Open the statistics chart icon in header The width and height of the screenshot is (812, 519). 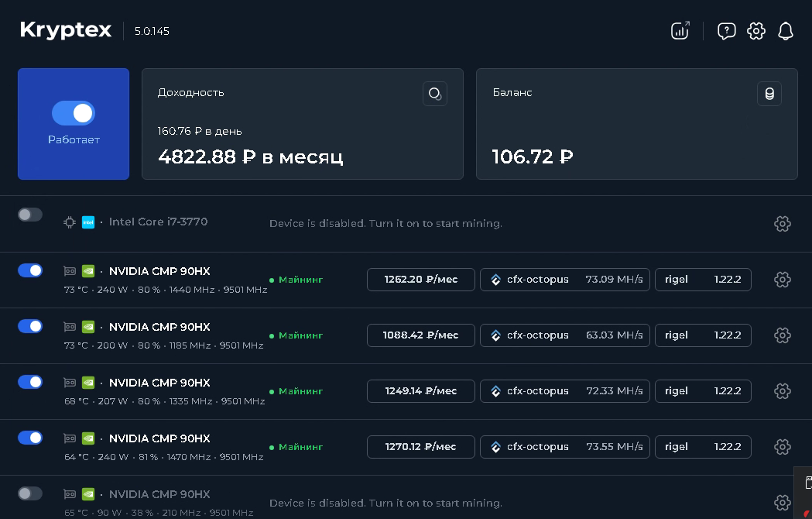coord(680,30)
